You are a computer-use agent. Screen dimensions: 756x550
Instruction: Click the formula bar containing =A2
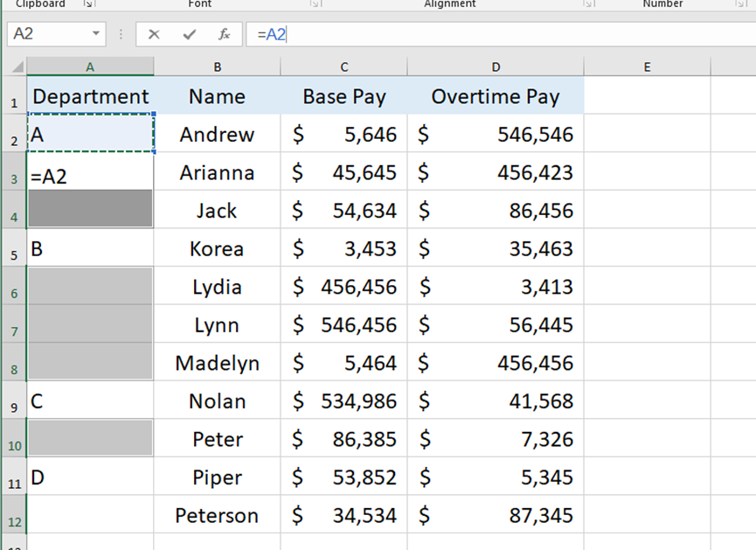click(501, 34)
